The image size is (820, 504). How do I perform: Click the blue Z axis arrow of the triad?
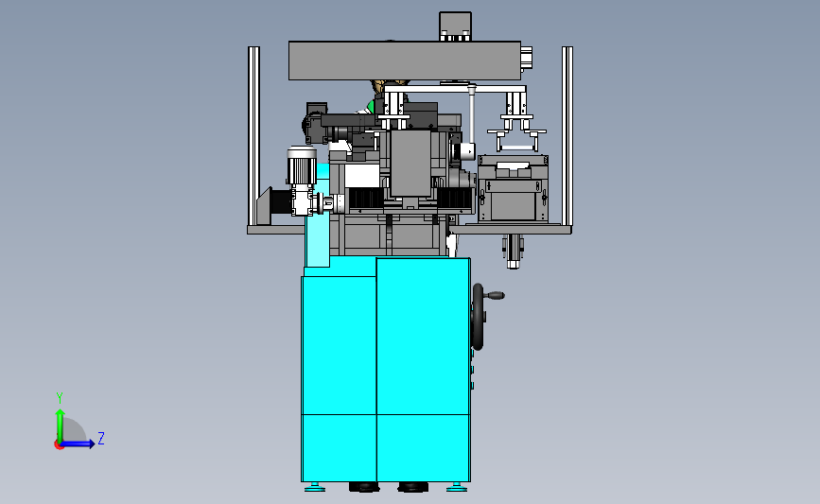pyautogui.click(x=78, y=443)
